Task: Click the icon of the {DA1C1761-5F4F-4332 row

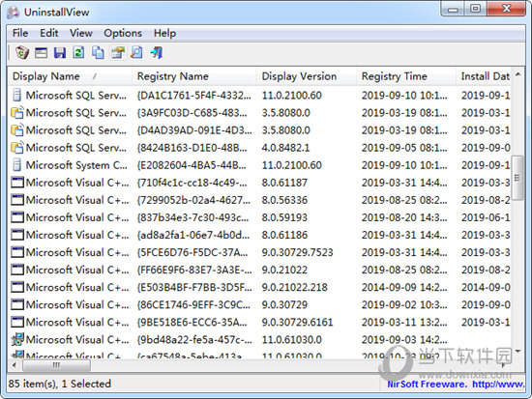Action: (17, 96)
